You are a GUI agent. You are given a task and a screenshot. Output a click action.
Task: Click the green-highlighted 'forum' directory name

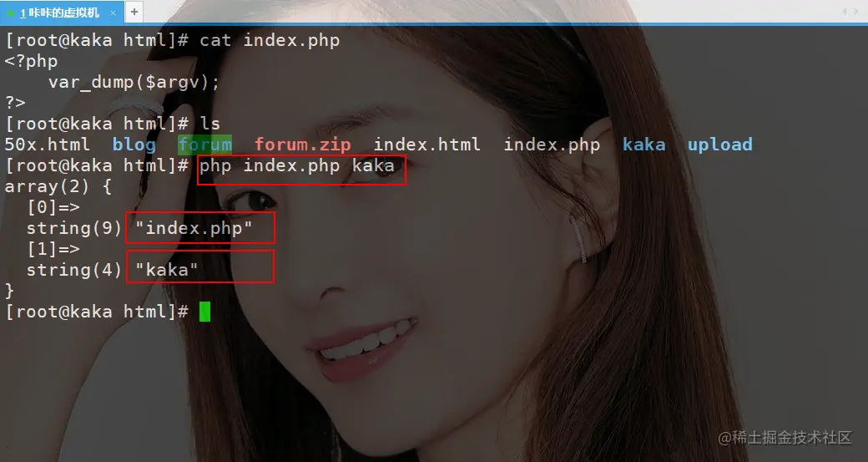204,145
